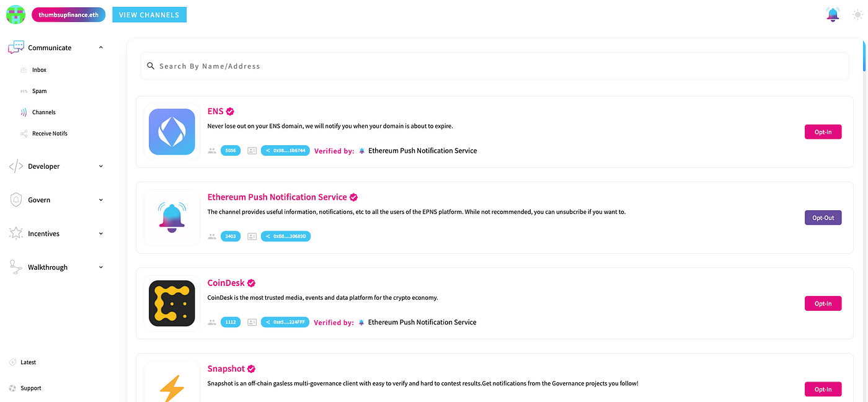Opt in to the CoinDesk channel
Viewport: 868px width, 402px height.
click(x=823, y=303)
